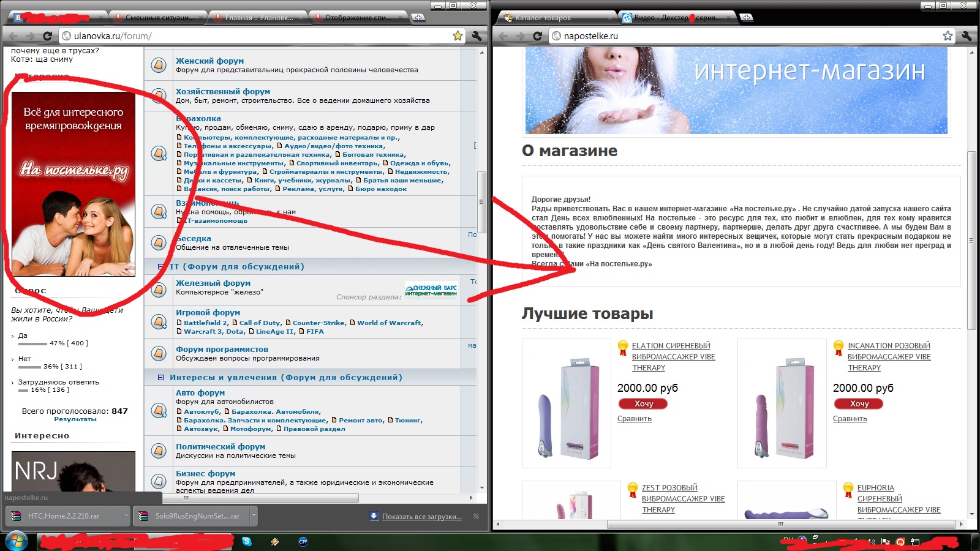Open the HTC.Home.2.2.210.rar download
Screen dimensions: 980x551
64,515
